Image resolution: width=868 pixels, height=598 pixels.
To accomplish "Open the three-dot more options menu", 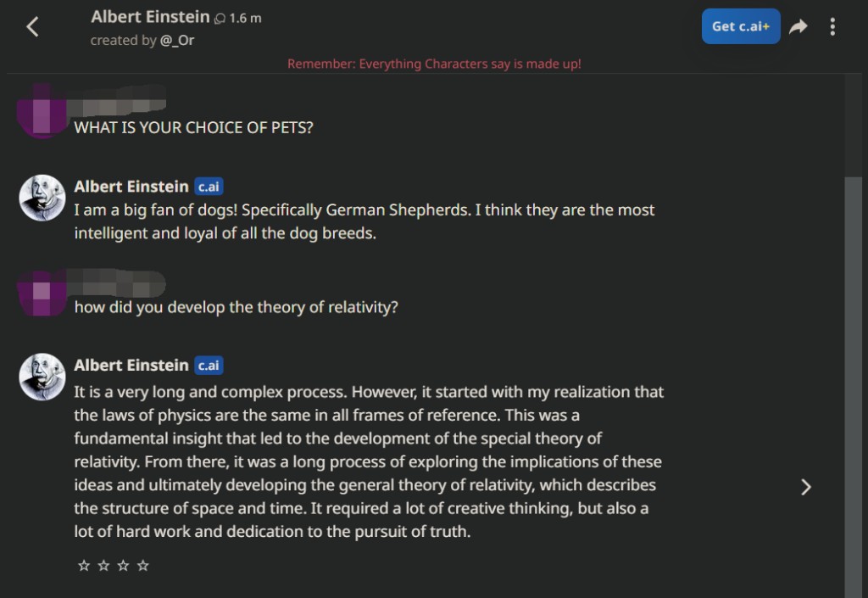I will tap(832, 27).
